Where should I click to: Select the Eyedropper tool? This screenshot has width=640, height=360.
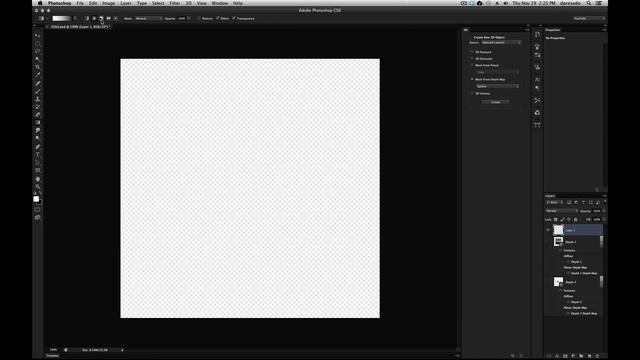(x=38, y=75)
